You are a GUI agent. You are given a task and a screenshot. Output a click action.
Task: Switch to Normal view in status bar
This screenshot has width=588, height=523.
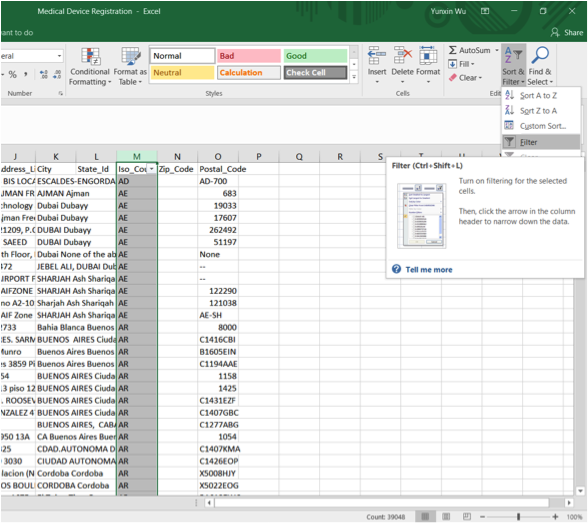425,517
